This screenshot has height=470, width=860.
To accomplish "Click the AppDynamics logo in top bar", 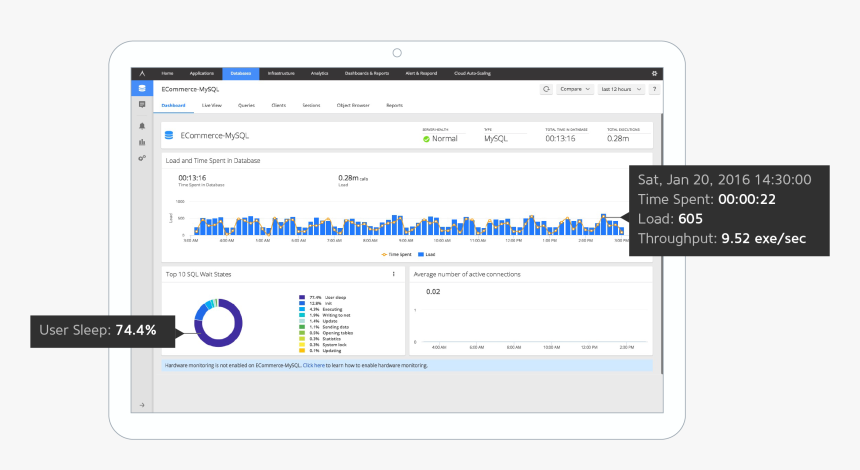I will (x=142, y=73).
